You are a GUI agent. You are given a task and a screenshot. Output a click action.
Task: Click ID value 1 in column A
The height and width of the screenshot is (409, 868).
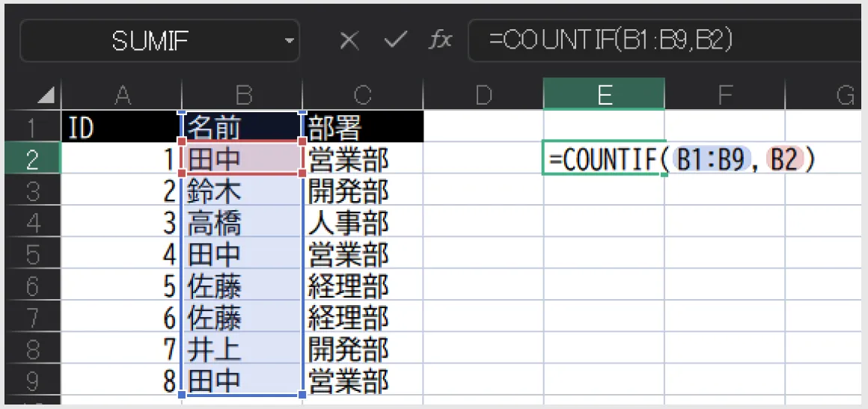[x=121, y=159]
